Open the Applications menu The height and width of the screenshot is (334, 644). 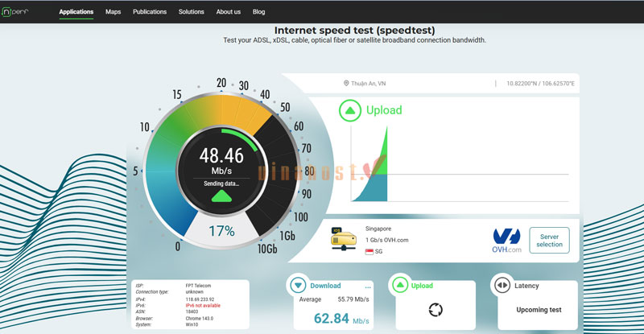click(76, 12)
